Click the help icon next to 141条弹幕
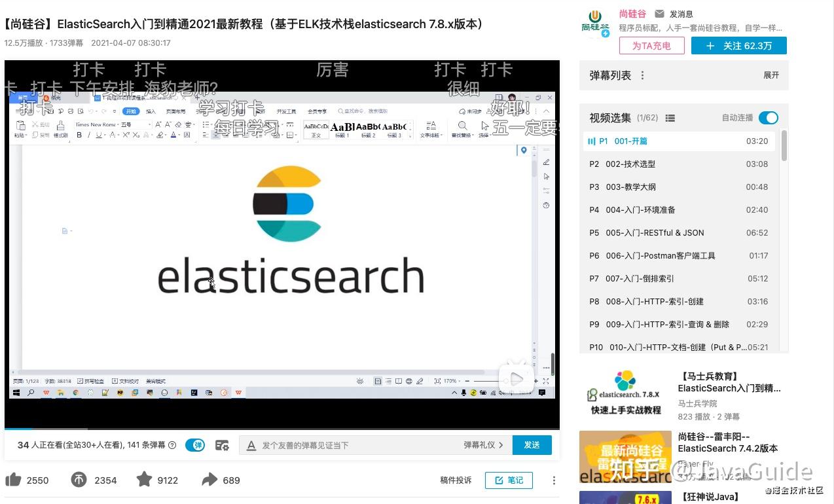Image resolution: width=834 pixels, height=504 pixels. [172, 445]
